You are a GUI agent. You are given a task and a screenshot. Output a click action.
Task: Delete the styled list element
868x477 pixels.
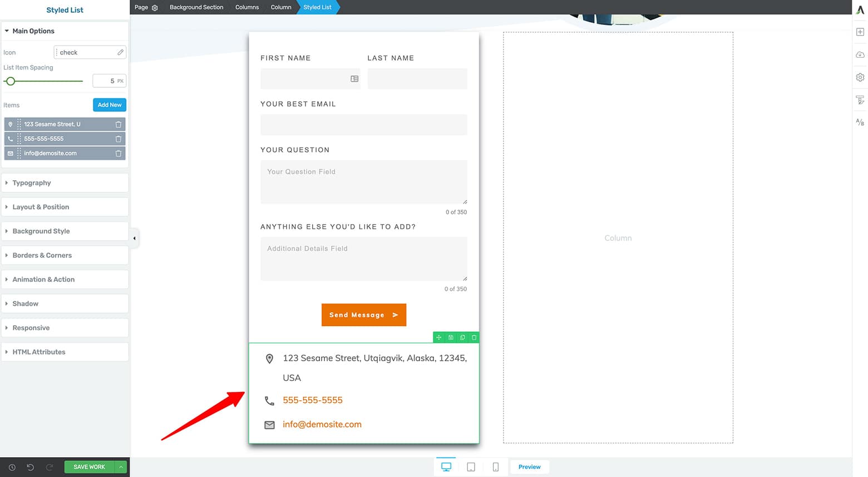click(x=474, y=337)
